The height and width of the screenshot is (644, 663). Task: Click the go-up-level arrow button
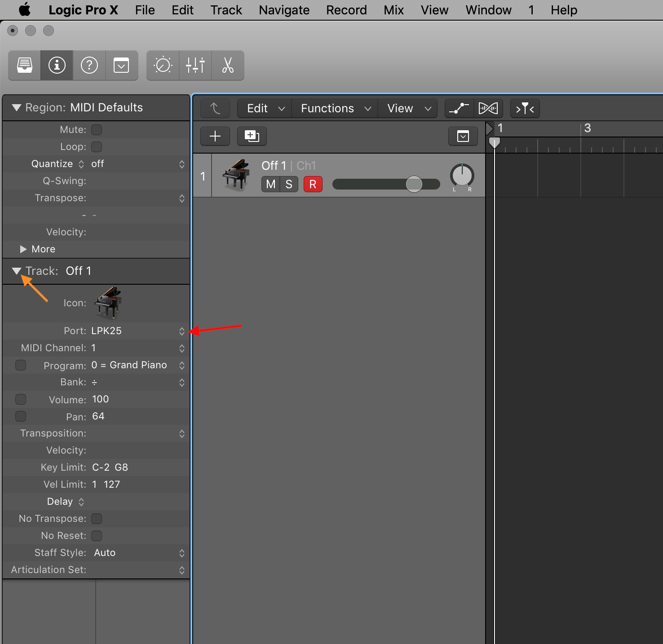[x=215, y=108]
